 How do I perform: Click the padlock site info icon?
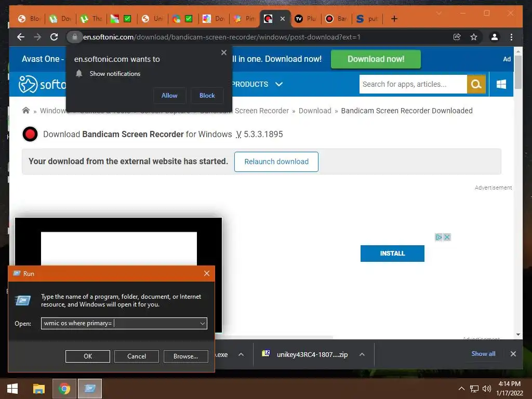tap(74, 37)
